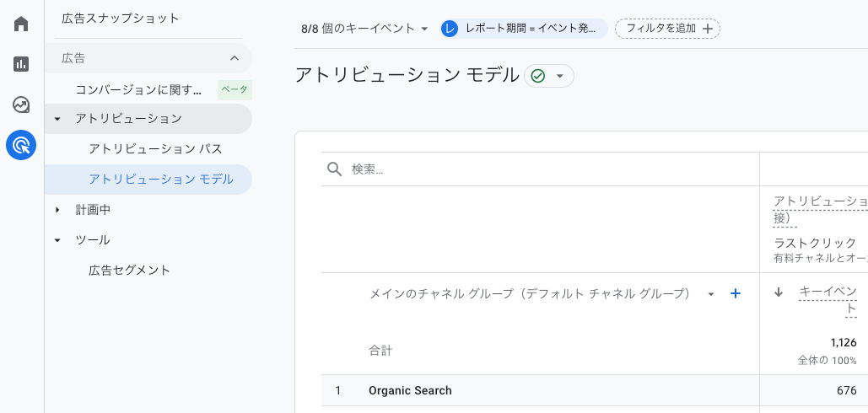Click the ラストクリック model selector

[815, 242]
